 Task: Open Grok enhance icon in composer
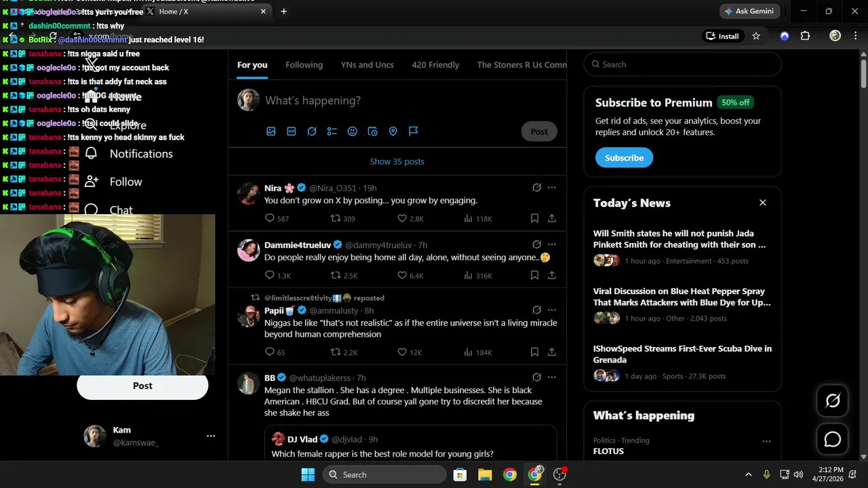[312, 131]
